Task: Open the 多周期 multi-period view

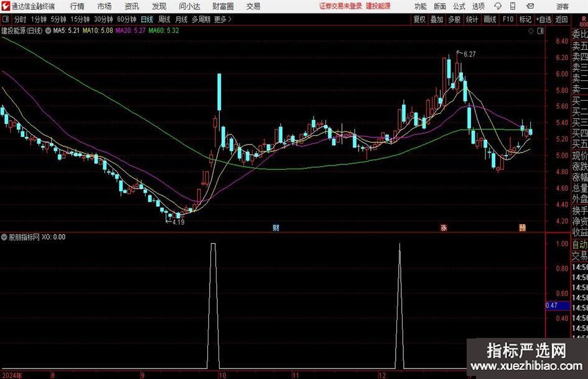Action: pos(202,19)
